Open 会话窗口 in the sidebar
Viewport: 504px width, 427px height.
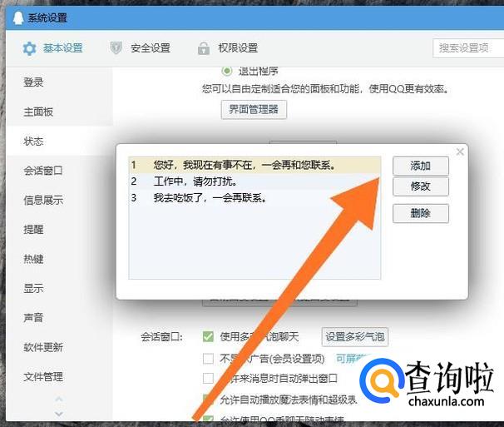43,171
